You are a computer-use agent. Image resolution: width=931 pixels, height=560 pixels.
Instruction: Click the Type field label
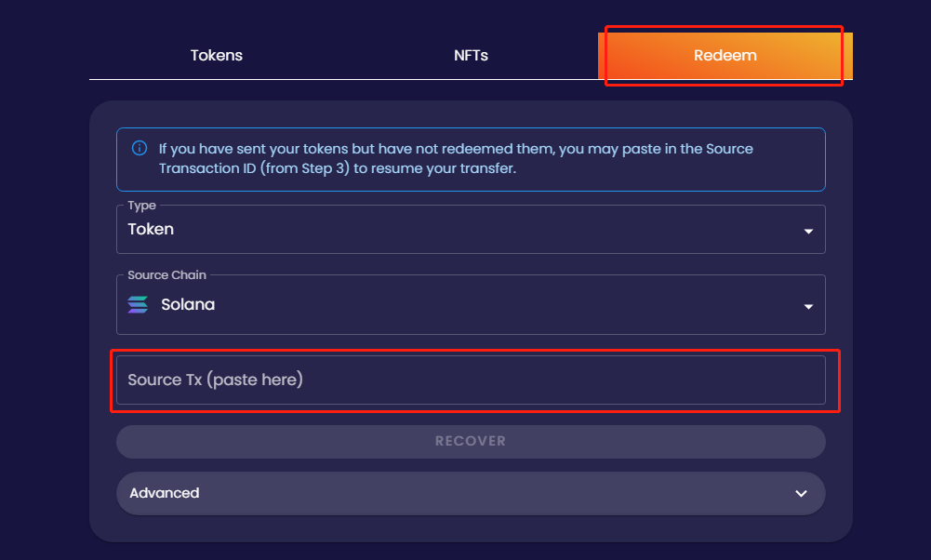pyautogui.click(x=142, y=206)
